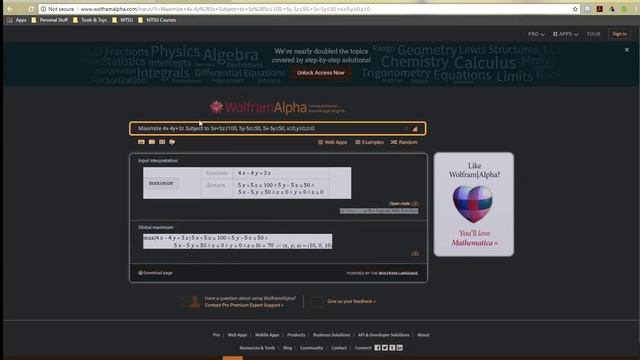
Task: Open the Twitter connect icon in footer
Action: [384, 348]
